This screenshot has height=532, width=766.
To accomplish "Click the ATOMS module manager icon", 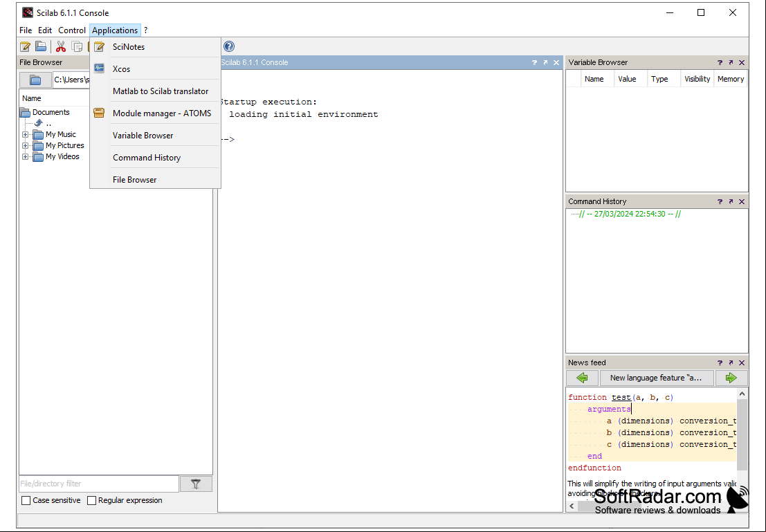I will (x=99, y=113).
